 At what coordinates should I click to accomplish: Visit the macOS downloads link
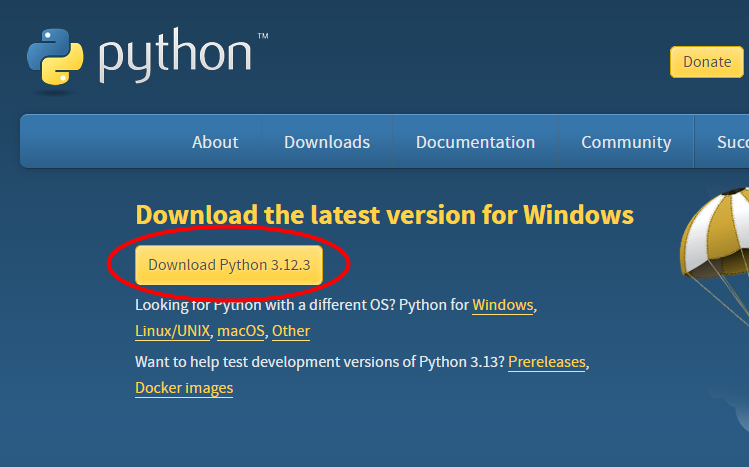point(241,331)
